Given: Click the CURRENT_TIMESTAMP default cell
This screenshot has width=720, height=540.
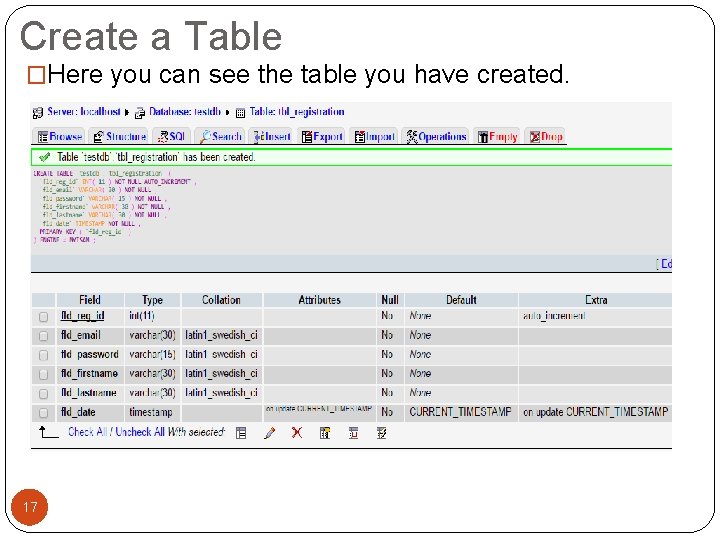Looking at the screenshot, I should click(x=460, y=412).
